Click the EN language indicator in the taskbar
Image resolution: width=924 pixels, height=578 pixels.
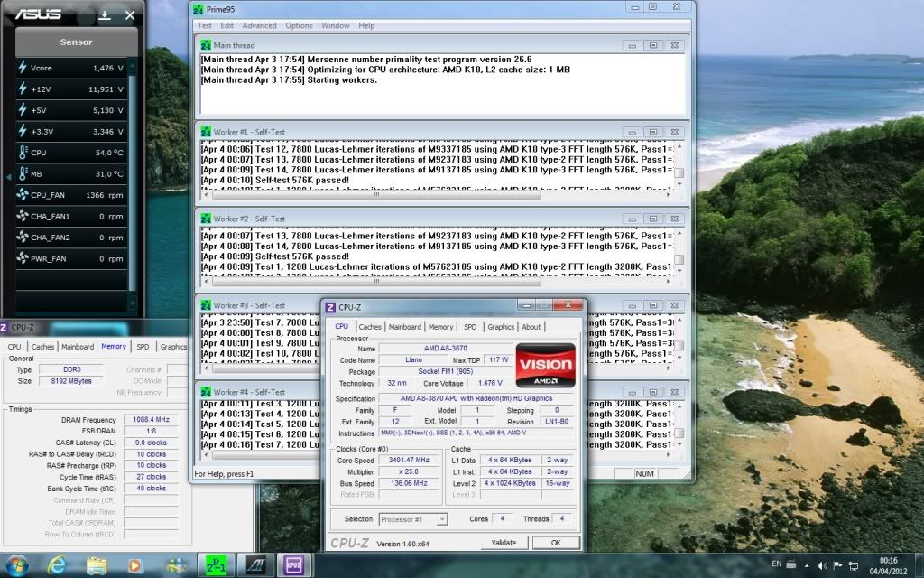[x=777, y=564]
